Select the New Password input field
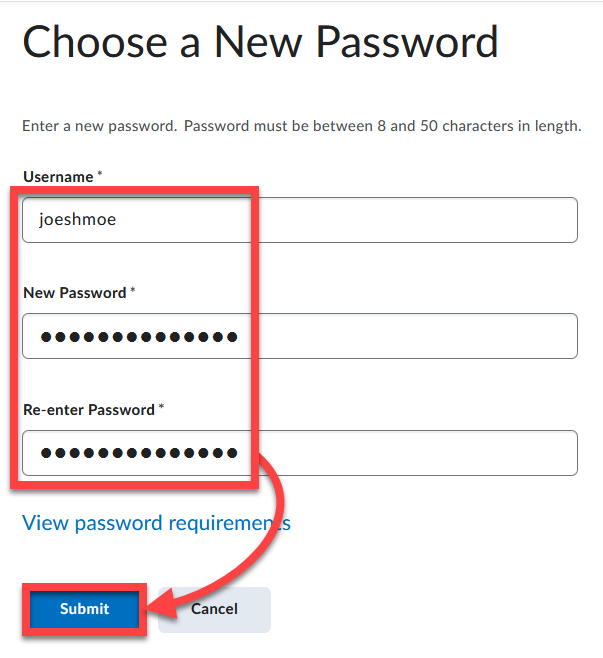Image resolution: width=603 pixels, height=658 pixels. point(300,336)
